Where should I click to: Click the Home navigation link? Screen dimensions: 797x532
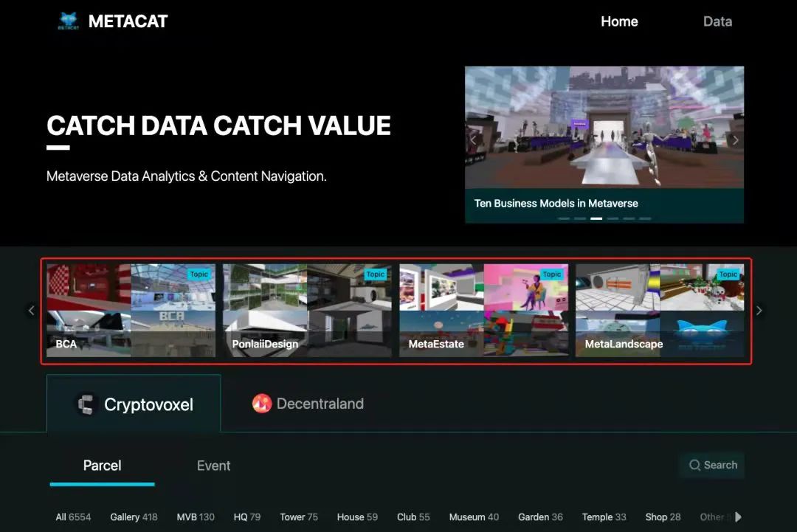(x=619, y=21)
